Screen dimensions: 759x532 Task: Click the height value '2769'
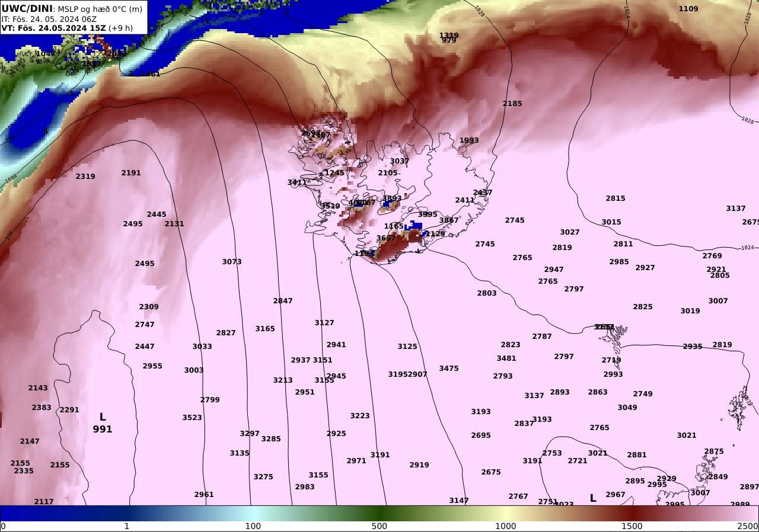pos(712,256)
